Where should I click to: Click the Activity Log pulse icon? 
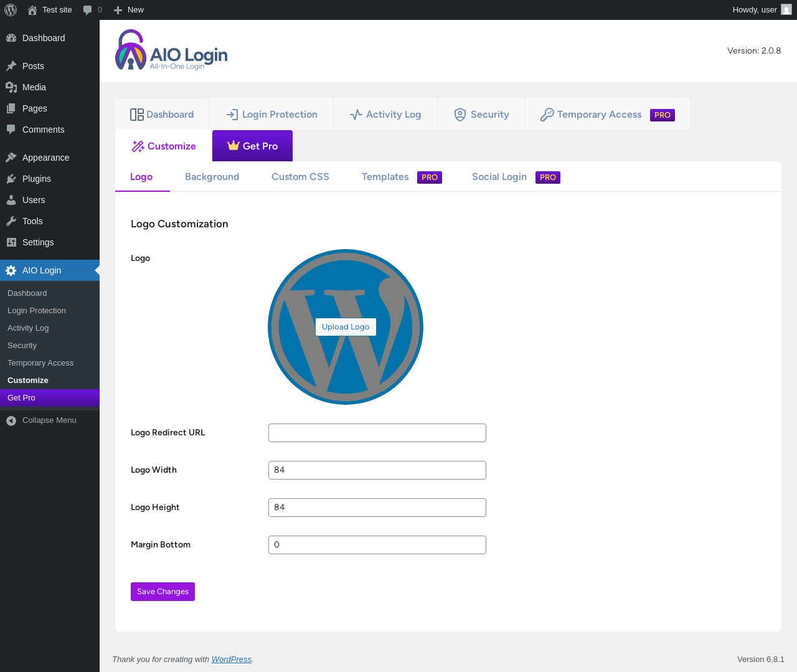[356, 115]
